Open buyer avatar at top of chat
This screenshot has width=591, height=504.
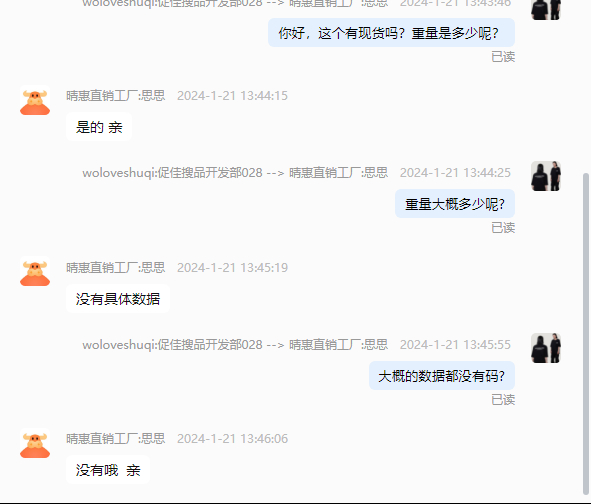point(546,10)
